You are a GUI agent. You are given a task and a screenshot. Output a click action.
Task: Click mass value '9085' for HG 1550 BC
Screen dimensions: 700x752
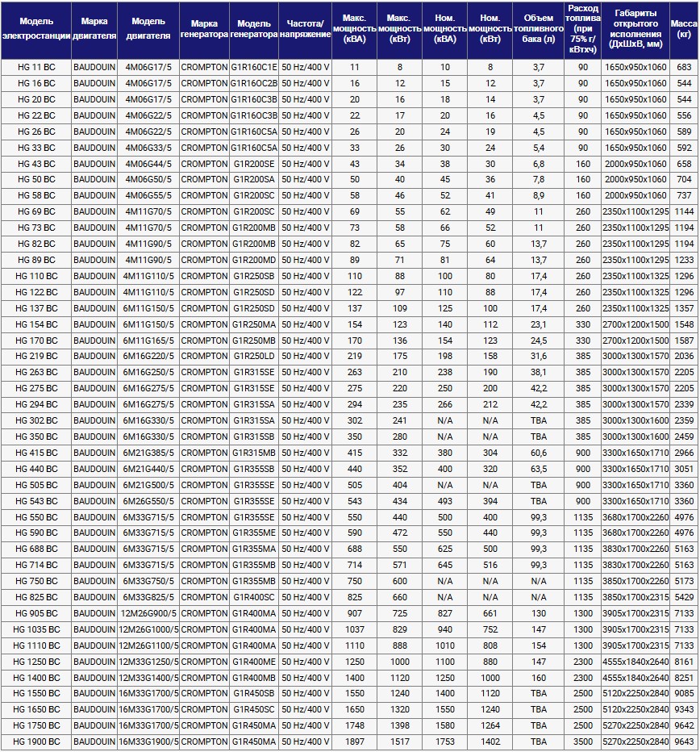(x=684, y=693)
